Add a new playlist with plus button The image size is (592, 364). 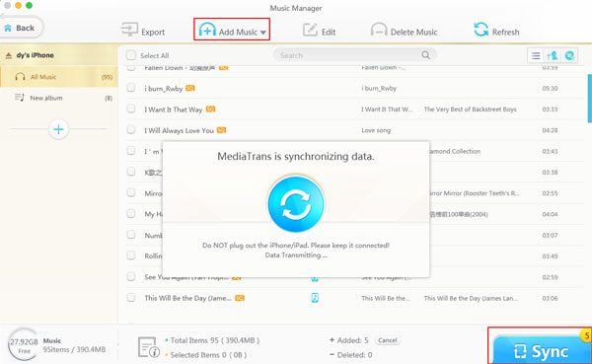coord(58,129)
